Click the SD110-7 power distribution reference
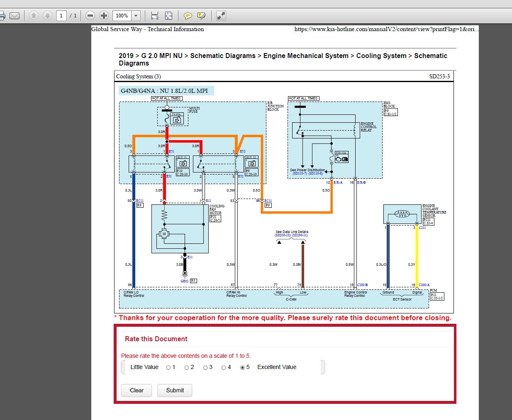 (x=300, y=173)
